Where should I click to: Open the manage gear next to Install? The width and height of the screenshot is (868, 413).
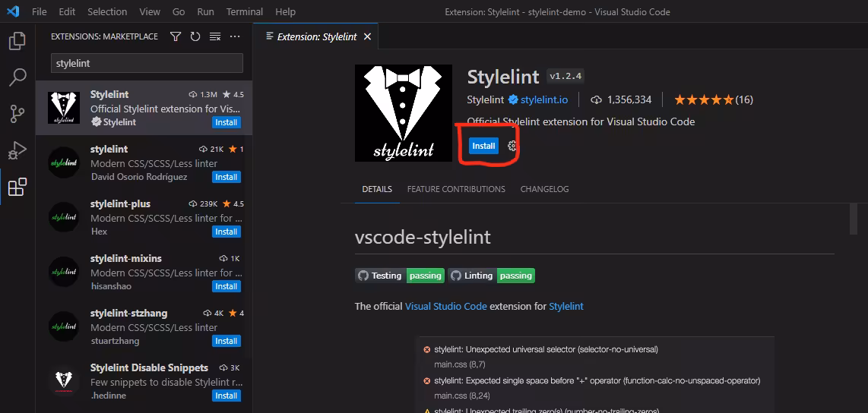tap(512, 146)
